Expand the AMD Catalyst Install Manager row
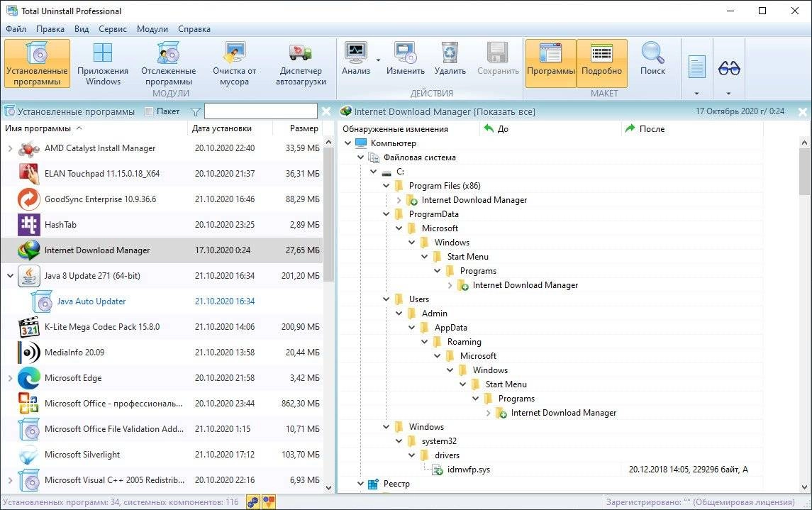 tap(10, 148)
